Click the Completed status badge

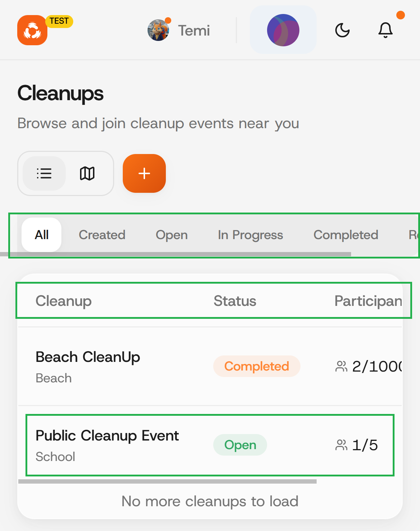(x=257, y=366)
